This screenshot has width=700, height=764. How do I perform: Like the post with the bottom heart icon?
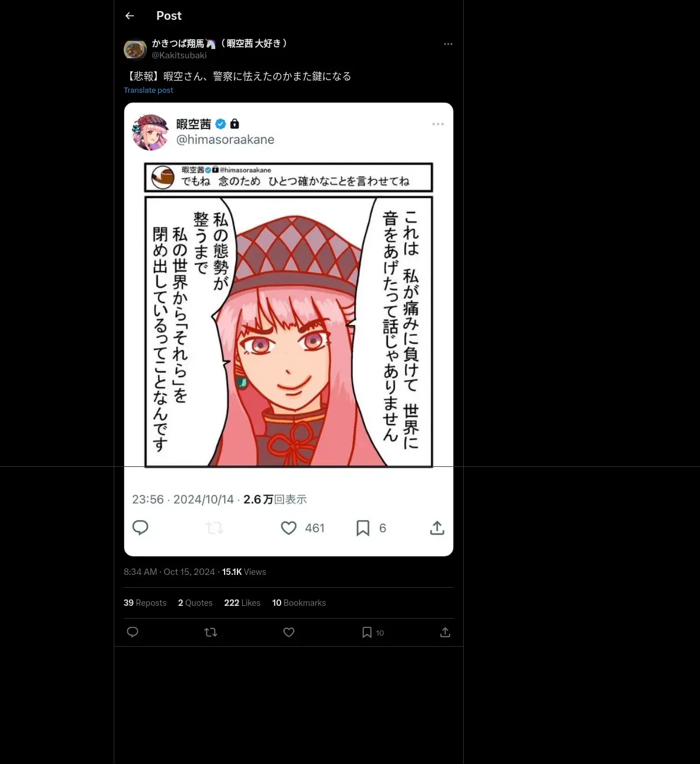pyautogui.click(x=289, y=632)
